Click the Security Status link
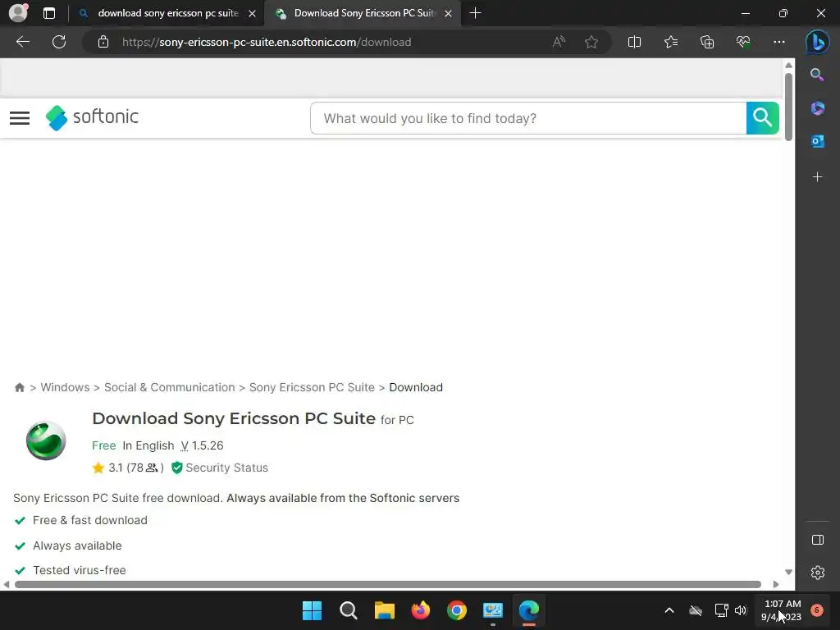Image resolution: width=840 pixels, height=630 pixels. pos(226,468)
